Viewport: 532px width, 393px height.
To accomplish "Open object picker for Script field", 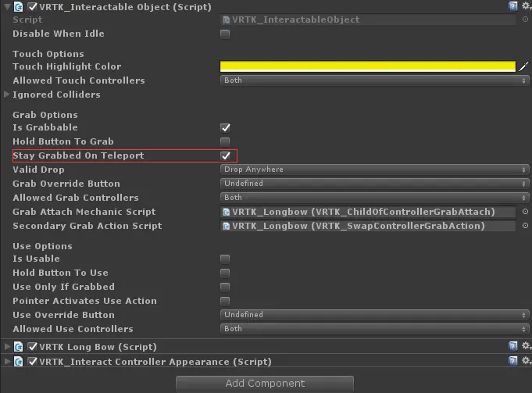I will (x=525, y=20).
